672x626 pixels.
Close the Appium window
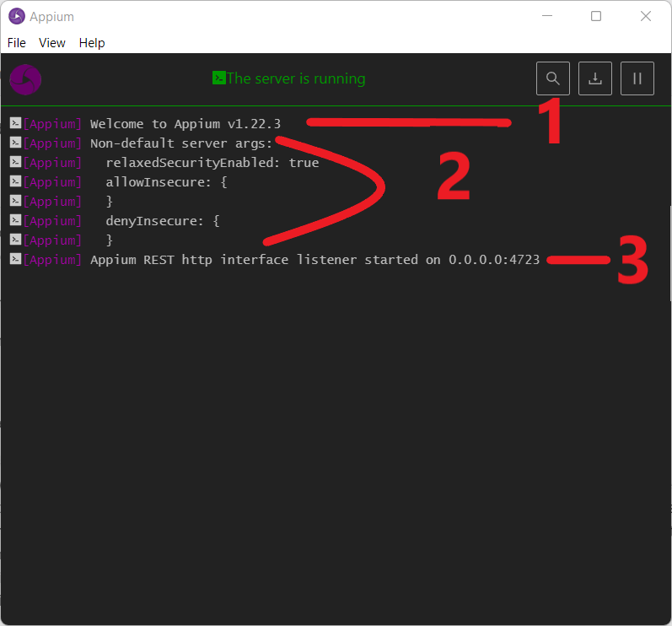[645, 16]
